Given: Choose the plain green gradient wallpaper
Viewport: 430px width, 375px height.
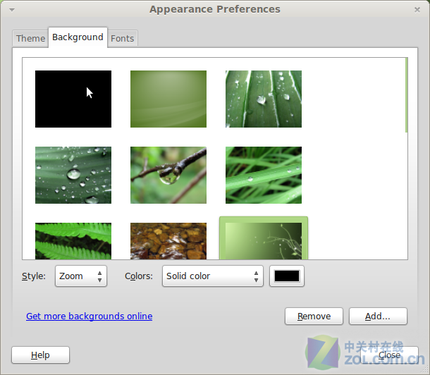Looking at the screenshot, I should click(168, 99).
